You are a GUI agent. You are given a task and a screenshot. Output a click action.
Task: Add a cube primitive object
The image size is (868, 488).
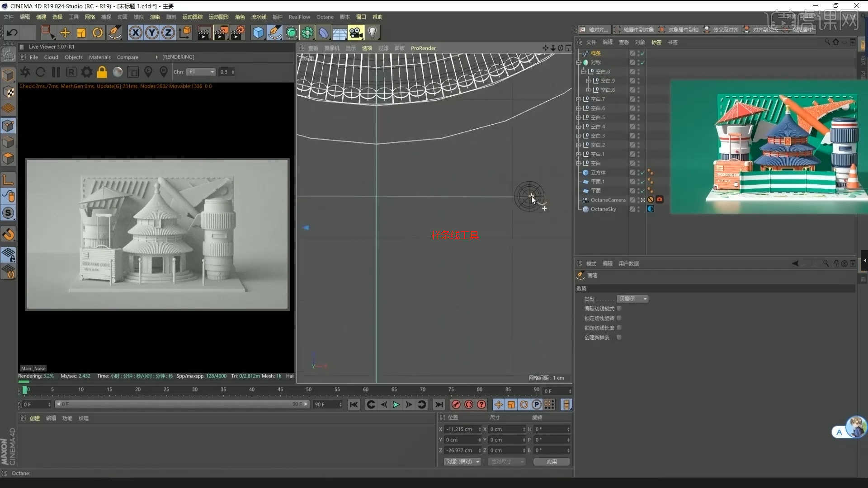[x=258, y=33]
